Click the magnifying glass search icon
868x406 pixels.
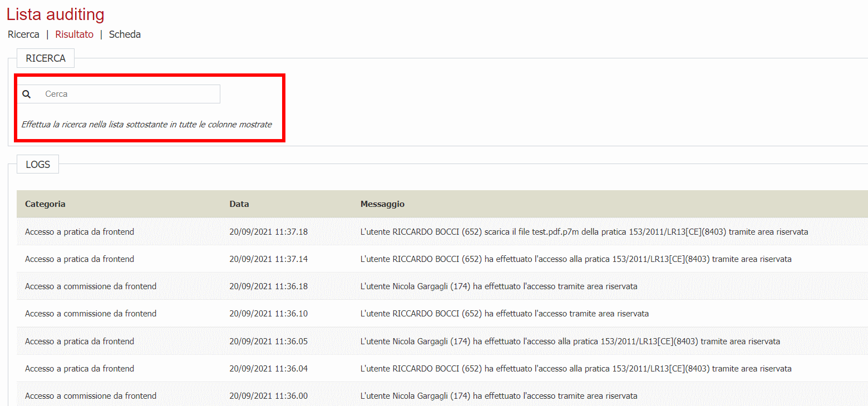point(27,95)
